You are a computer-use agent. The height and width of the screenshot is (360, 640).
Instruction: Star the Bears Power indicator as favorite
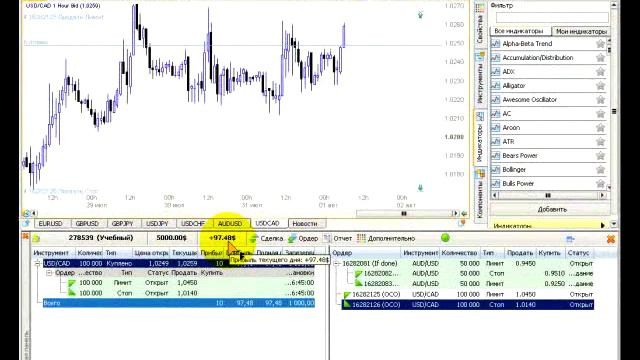600,156
